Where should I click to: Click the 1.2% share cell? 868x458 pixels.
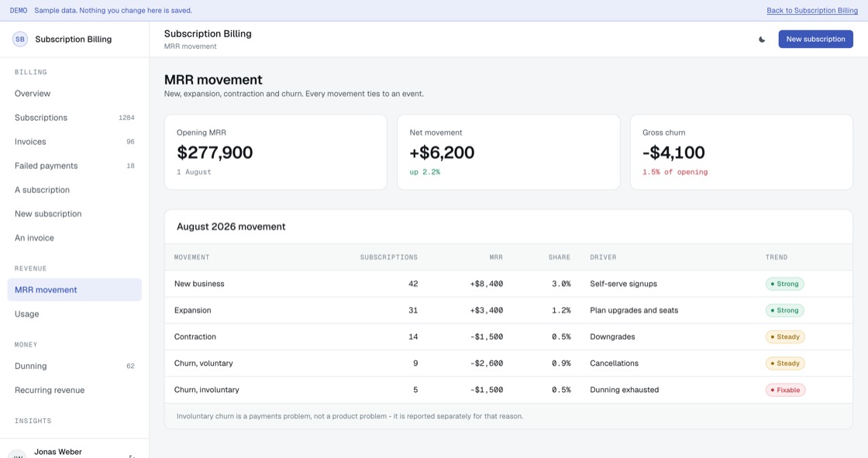pyautogui.click(x=561, y=310)
